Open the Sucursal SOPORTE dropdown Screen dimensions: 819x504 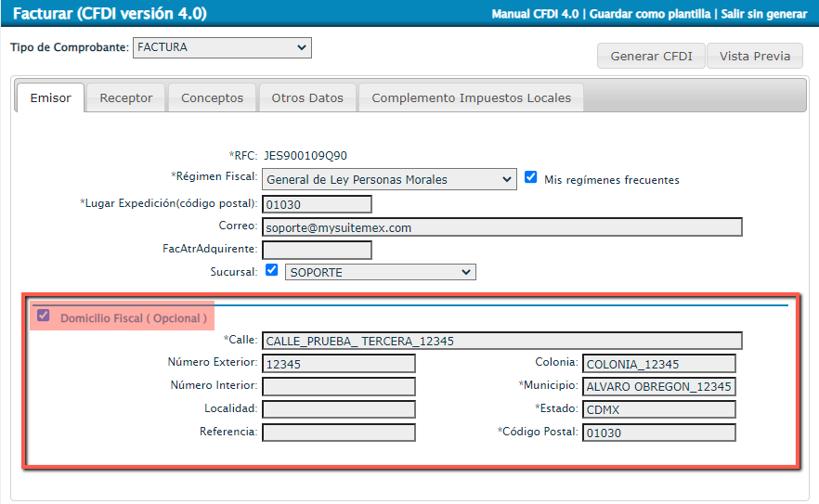[380, 272]
